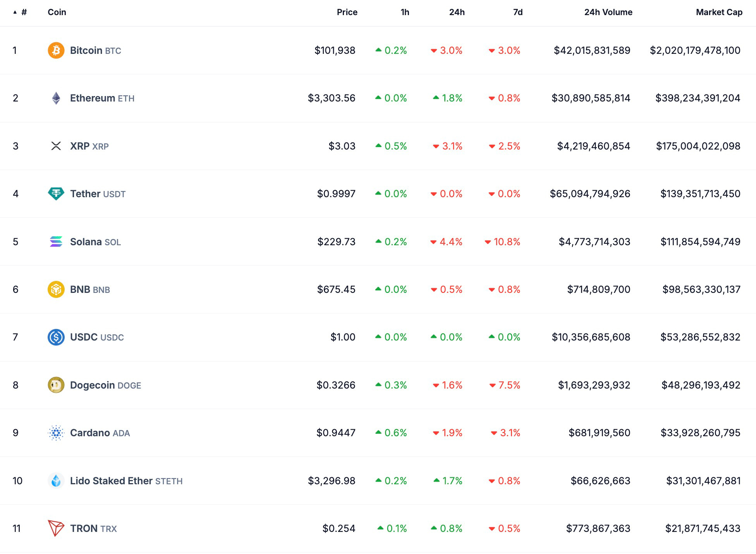
Task: Click USDC 24h volume $10,356,685,608
Action: tap(591, 337)
